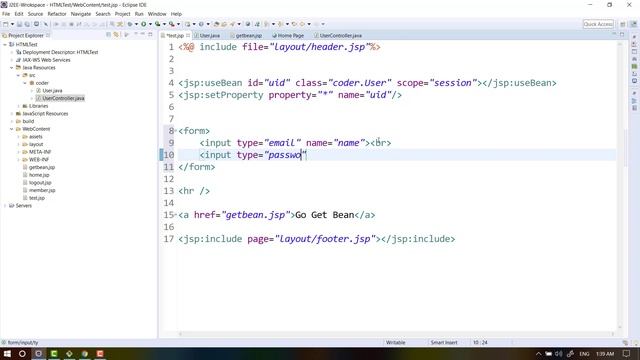
Task: Minimize the Project Explorer panel
Action: tap(142, 35)
